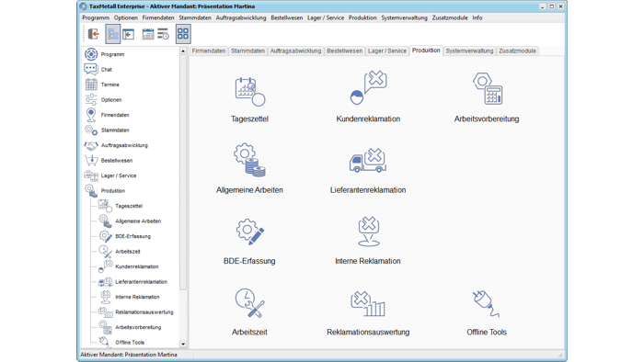Open the Arbeitszeit tile icon
Screen dimensions: 644x362
click(249, 303)
